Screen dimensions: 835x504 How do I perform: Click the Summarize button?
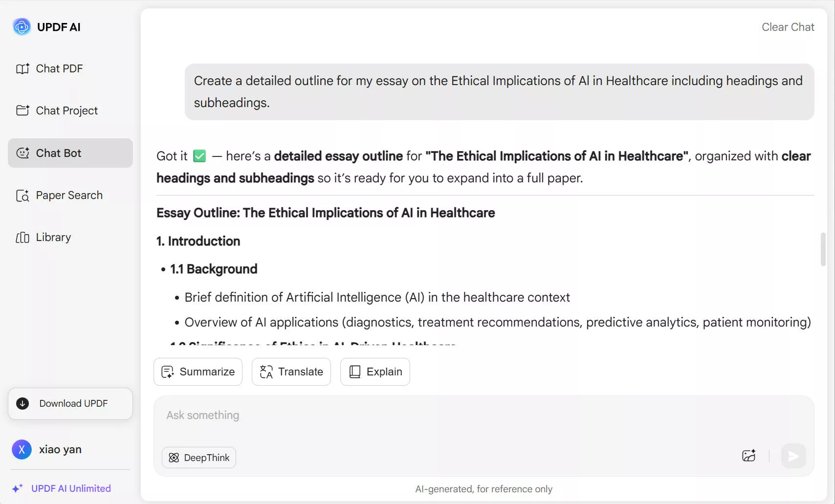click(198, 372)
